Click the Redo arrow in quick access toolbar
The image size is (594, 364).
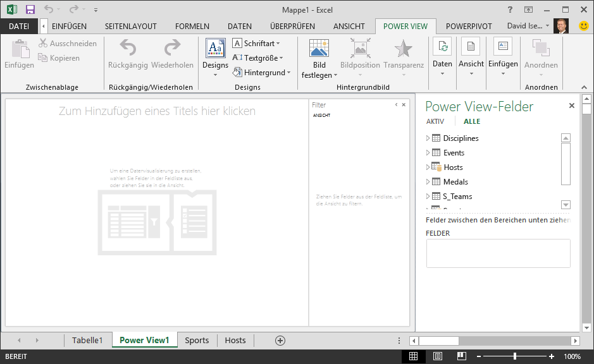[x=74, y=9]
